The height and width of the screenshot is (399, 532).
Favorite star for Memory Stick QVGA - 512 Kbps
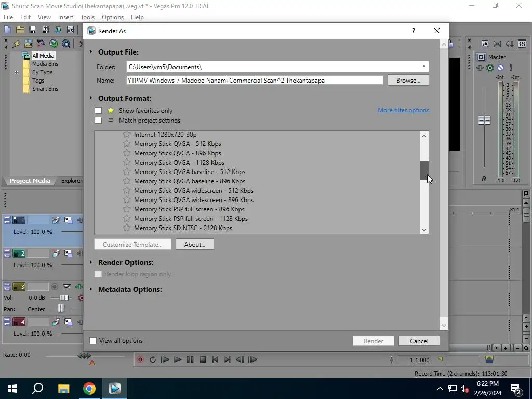pyautogui.click(x=127, y=143)
